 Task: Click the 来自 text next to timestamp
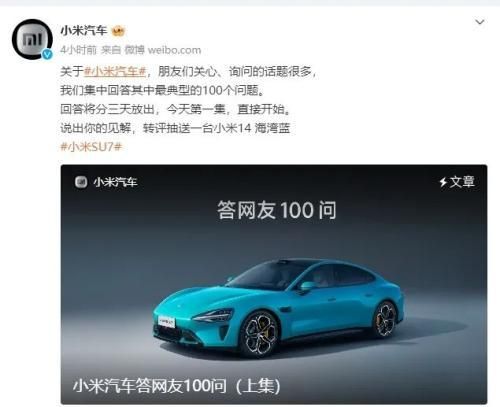(x=111, y=50)
